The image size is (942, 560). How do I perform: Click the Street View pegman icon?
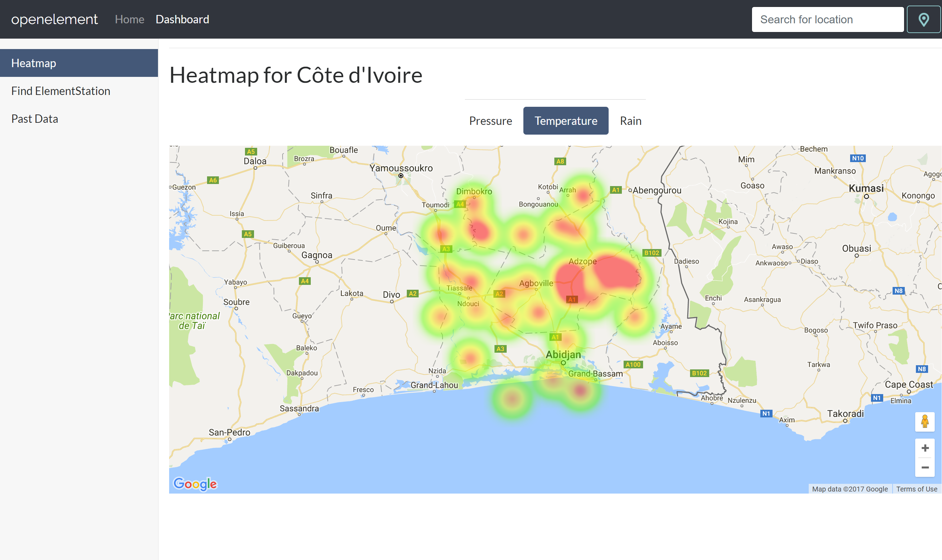[925, 422]
